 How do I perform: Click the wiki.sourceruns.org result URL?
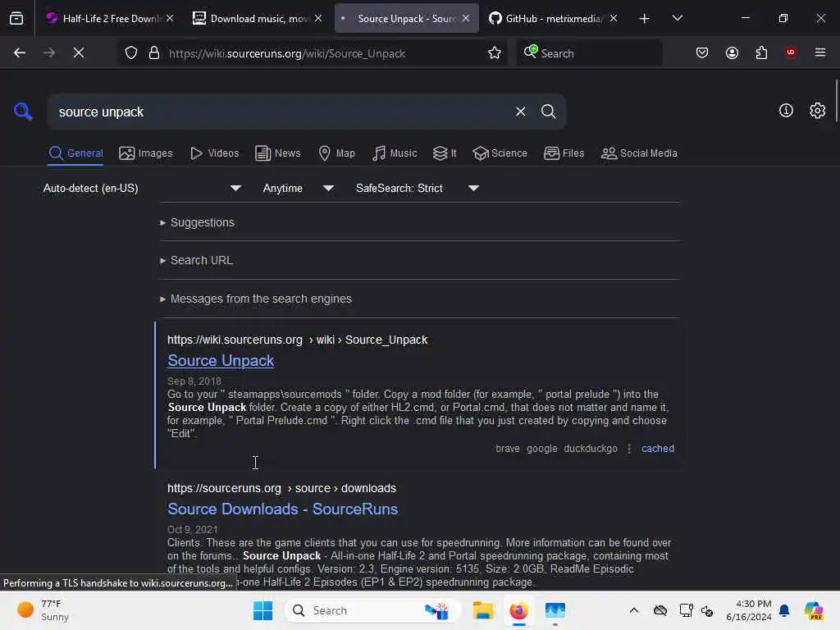click(297, 340)
